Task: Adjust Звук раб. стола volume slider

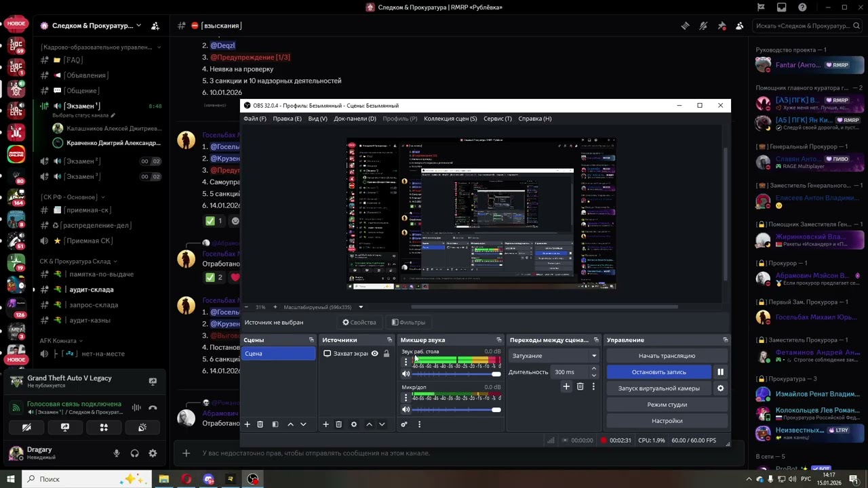Action: 456,374
